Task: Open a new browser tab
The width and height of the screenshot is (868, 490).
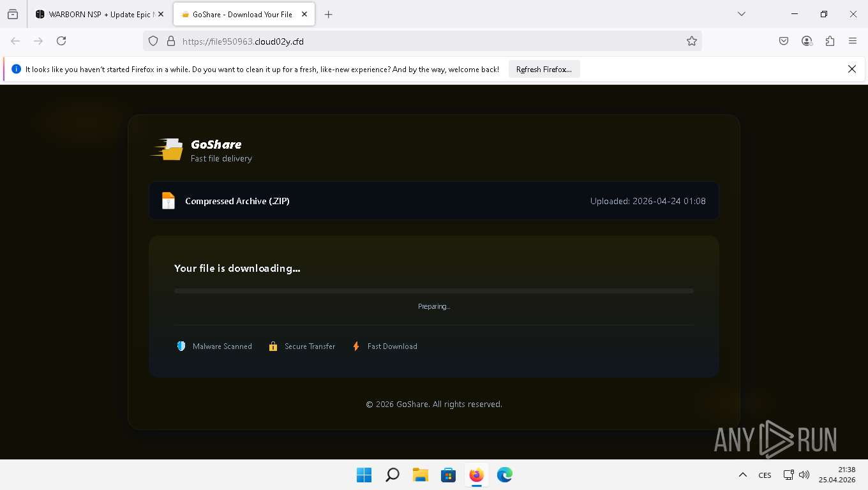Action: 328,14
